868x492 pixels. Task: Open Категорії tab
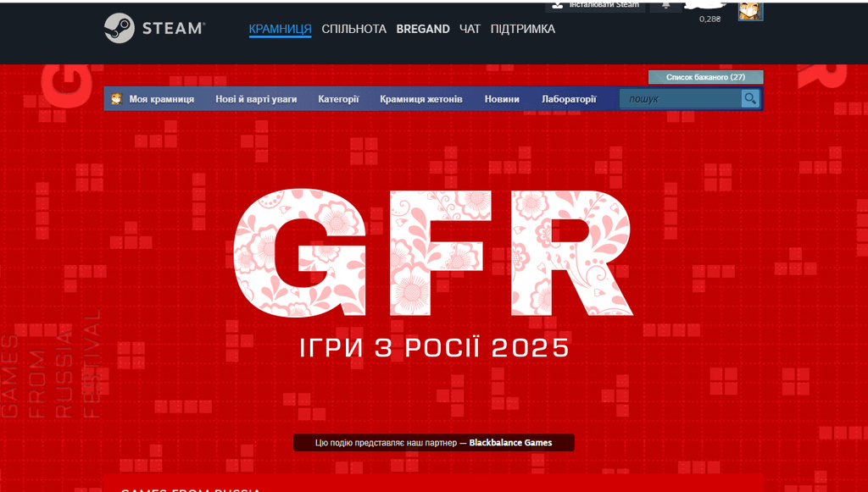(338, 99)
